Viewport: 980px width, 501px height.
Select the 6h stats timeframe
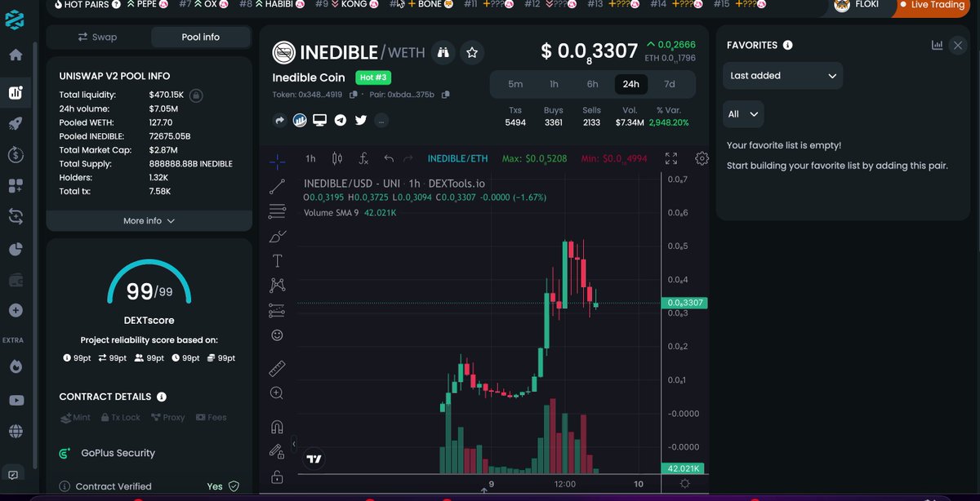[592, 84]
